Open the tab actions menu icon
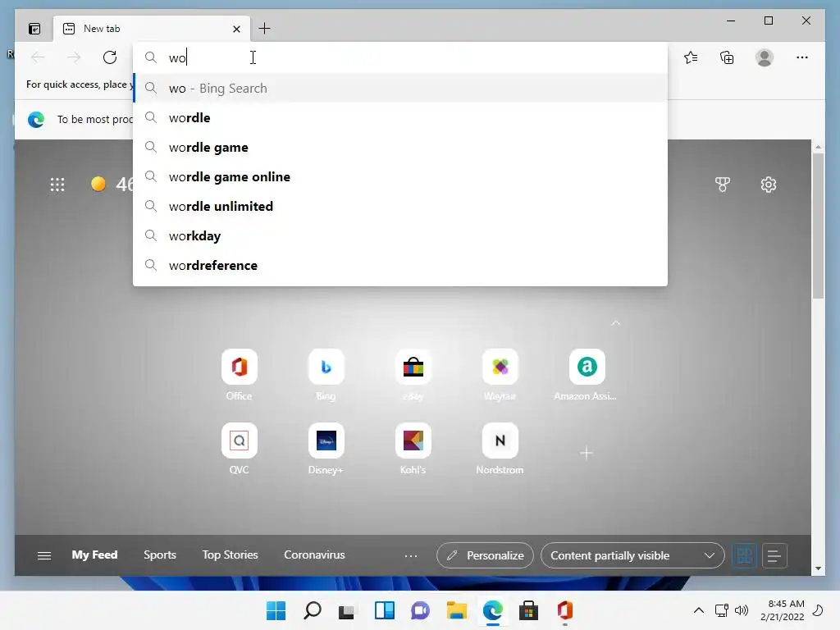This screenshot has width=840, height=630. [x=34, y=29]
